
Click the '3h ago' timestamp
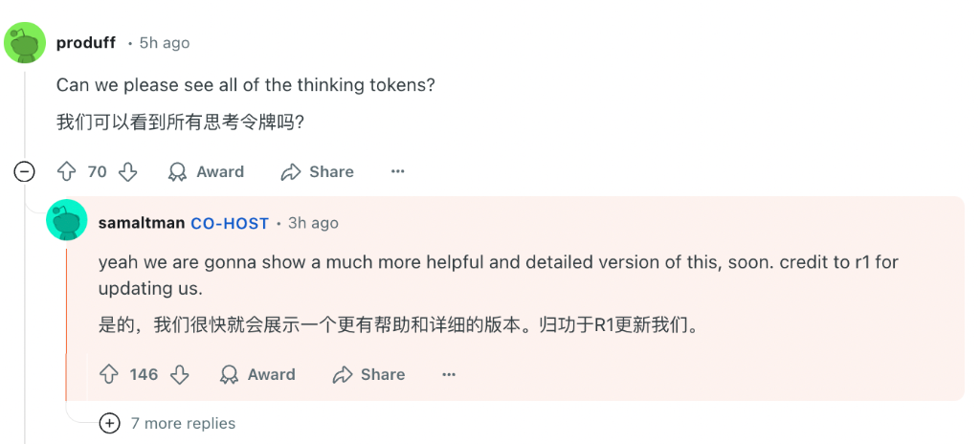313,223
